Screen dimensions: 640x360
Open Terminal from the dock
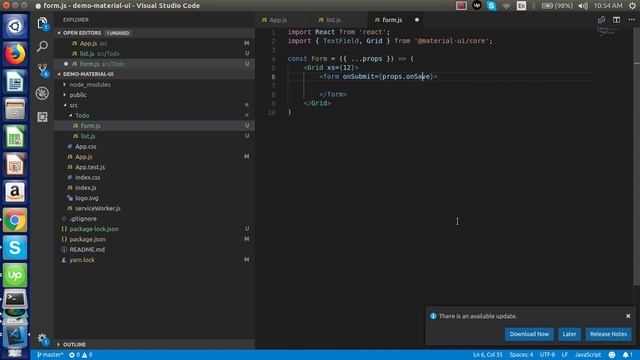click(15, 299)
